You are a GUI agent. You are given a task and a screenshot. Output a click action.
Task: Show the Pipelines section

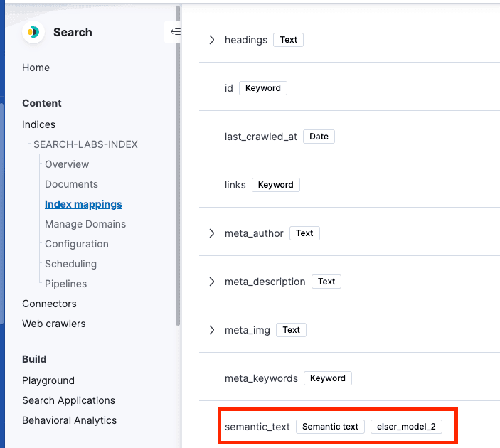tap(65, 284)
